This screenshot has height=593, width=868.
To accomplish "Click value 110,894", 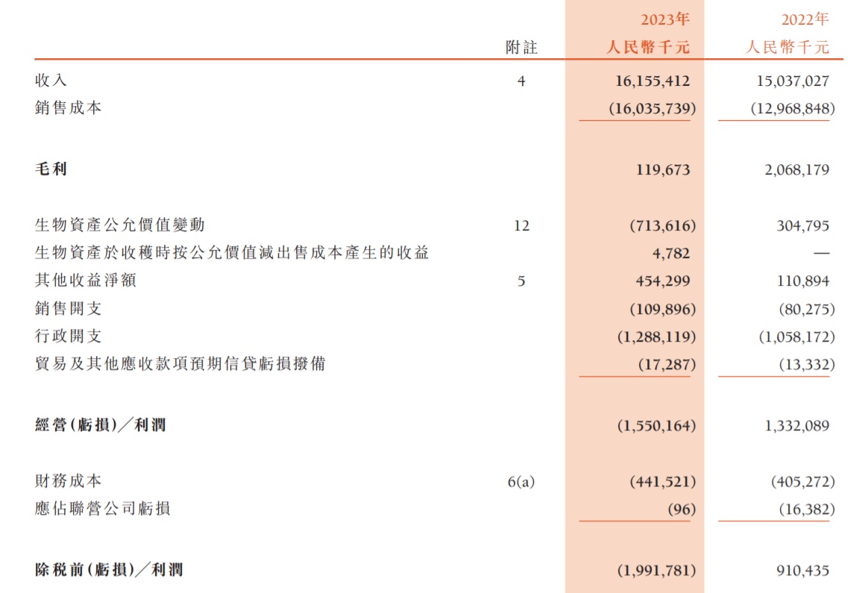I will pos(802,281).
